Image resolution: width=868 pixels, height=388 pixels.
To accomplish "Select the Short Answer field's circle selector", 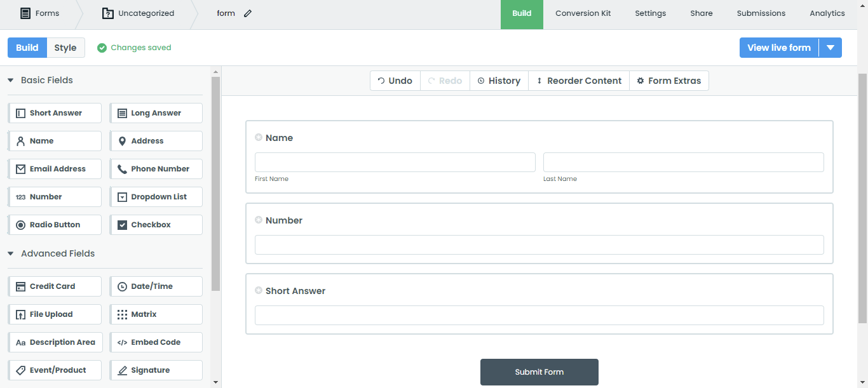I will tap(259, 290).
